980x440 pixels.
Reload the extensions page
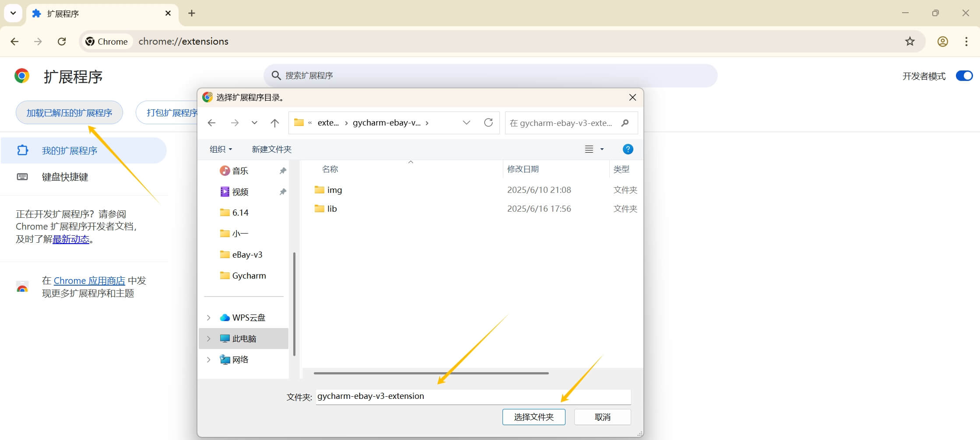62,42
